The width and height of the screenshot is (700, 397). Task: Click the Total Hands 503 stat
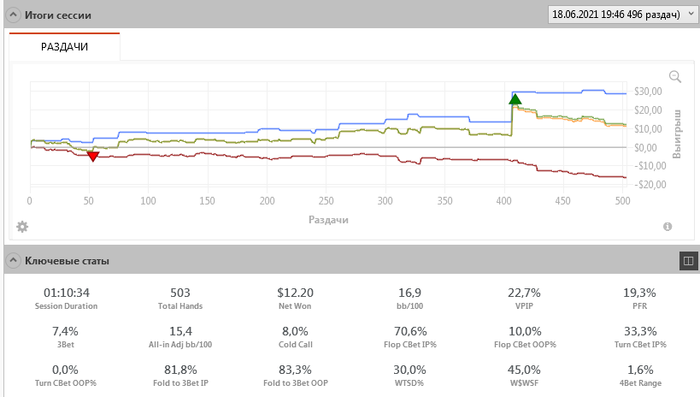point(180,298)
